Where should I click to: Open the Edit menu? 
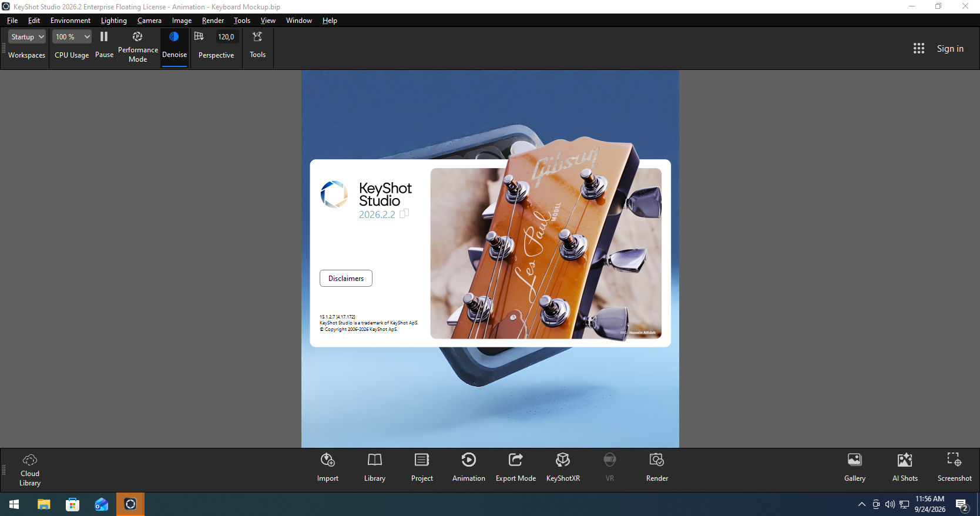(x=34, y=21)
